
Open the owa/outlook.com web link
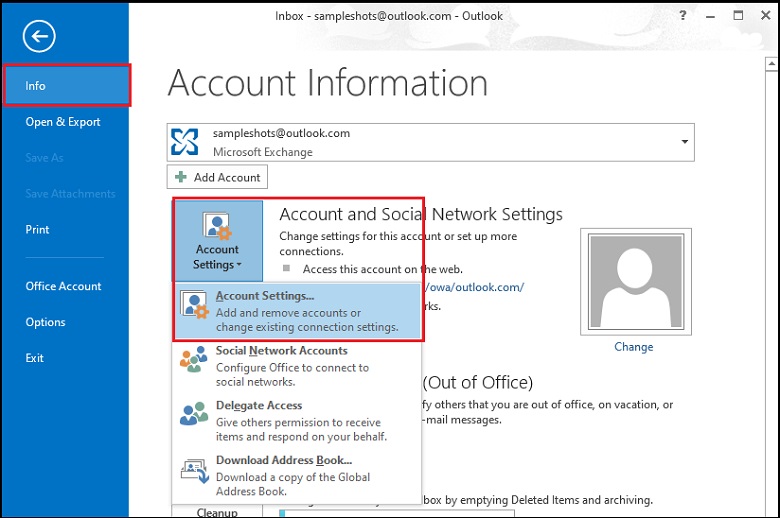[x=473, y=287]
